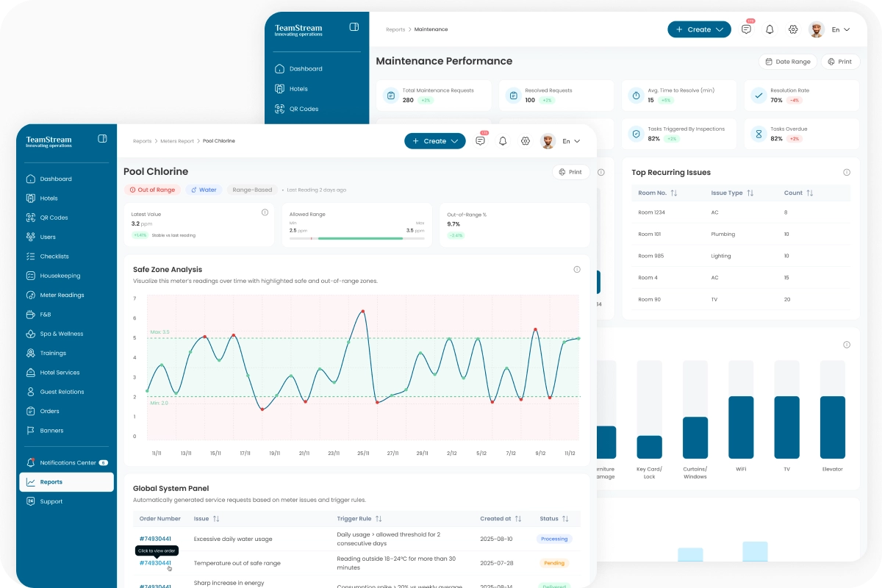
Task: Select Housekeeping in the sidebar menu
Action: 60,276
